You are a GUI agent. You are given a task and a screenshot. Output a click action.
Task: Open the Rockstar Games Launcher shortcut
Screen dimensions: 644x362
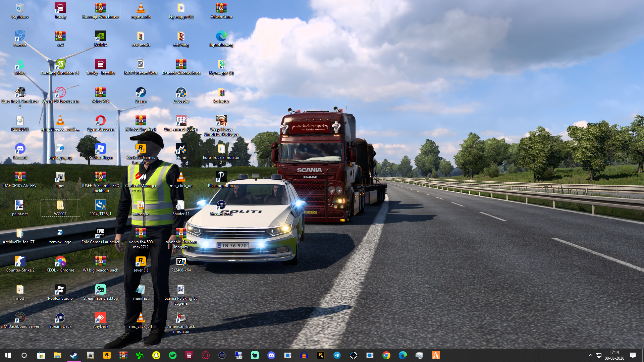coord(141,149)
